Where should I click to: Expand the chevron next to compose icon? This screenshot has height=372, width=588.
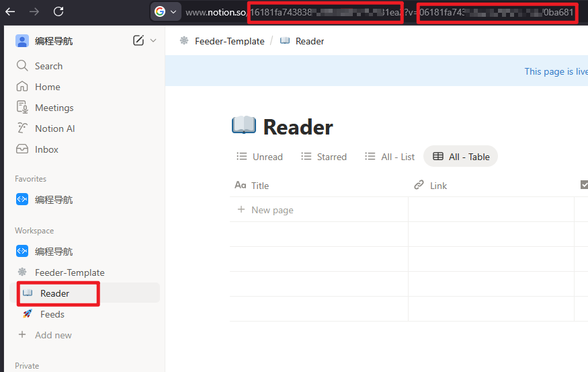tap(153, 40)
